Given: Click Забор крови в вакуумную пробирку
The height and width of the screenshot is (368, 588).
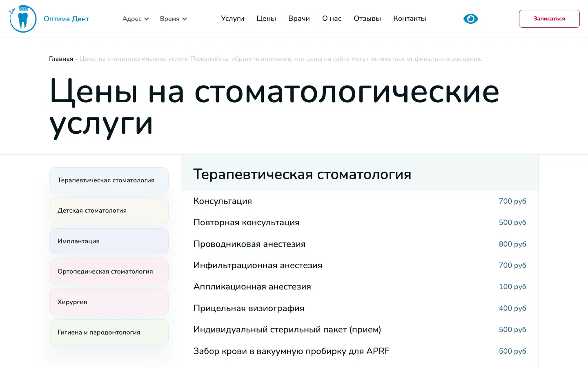Looking at the screenshot, I should pos(360,351).
